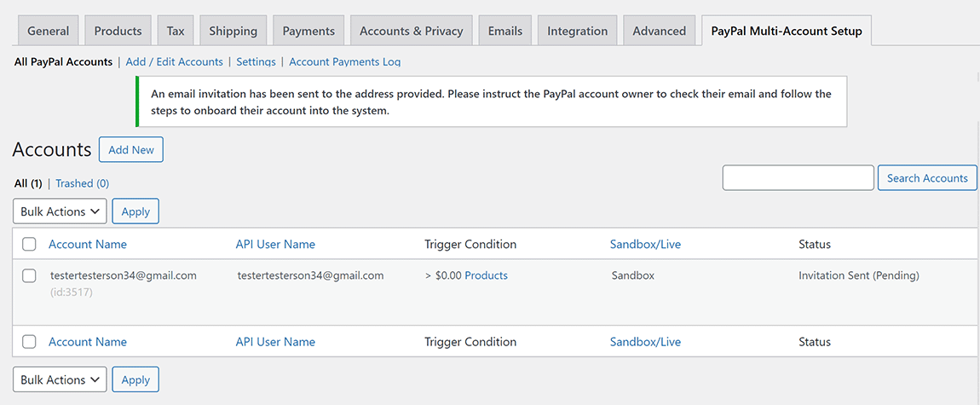
Task: Open Add / Edit Accounts link
Action: pyautogui.click(x=175, y=62)
